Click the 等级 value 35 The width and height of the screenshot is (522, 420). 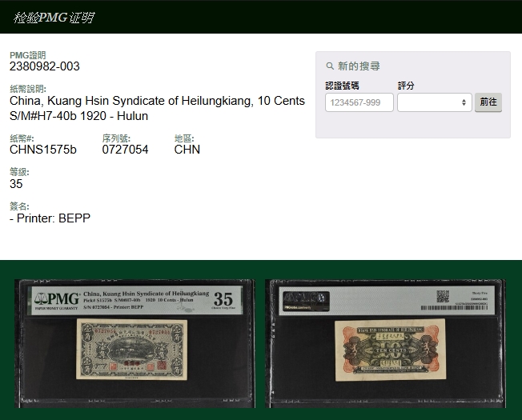click(16, 184)
